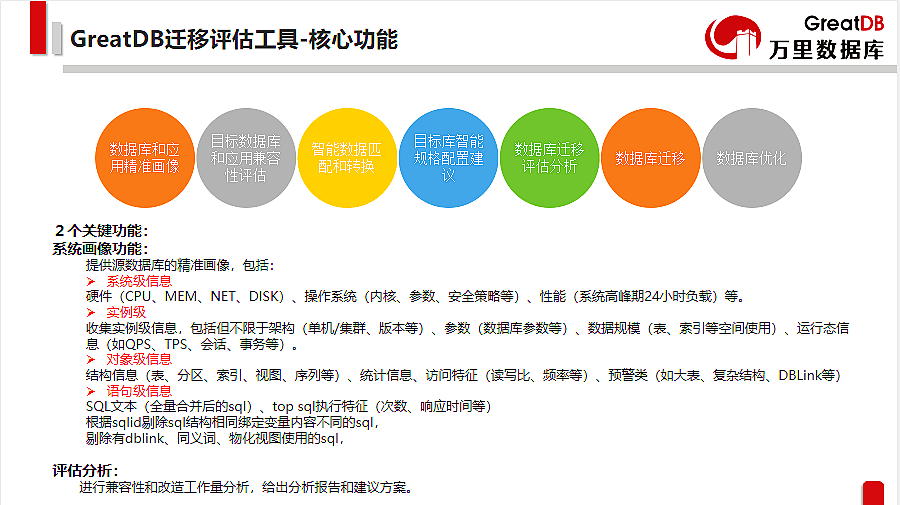Viewport: 900px width, 505px height.
Task: Click the slide title GreatDB迁移评估工具-核心功能
Action: pyautogui.click(x=234, y=39)
